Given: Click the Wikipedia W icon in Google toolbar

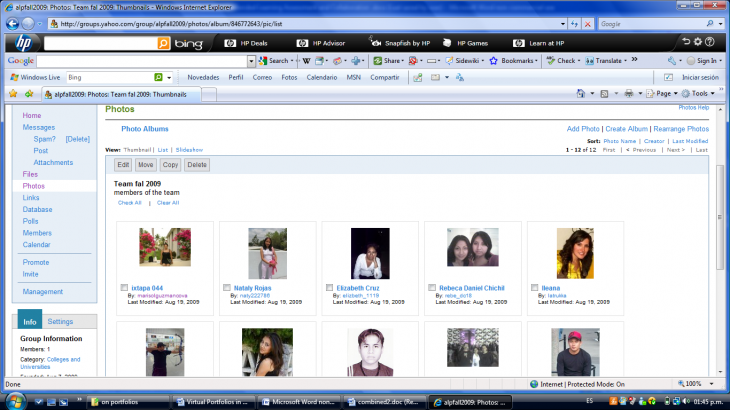Looking at the screenshot, I should 306,60.
